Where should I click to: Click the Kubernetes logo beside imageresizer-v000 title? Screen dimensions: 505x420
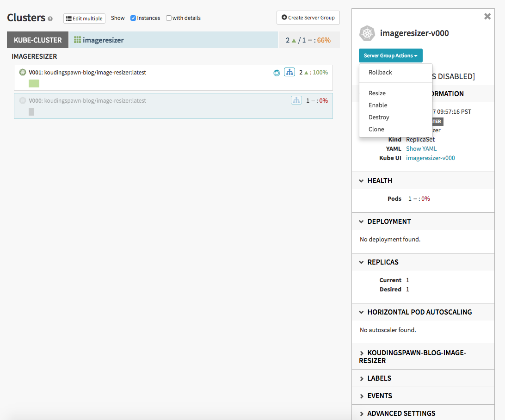367,33
